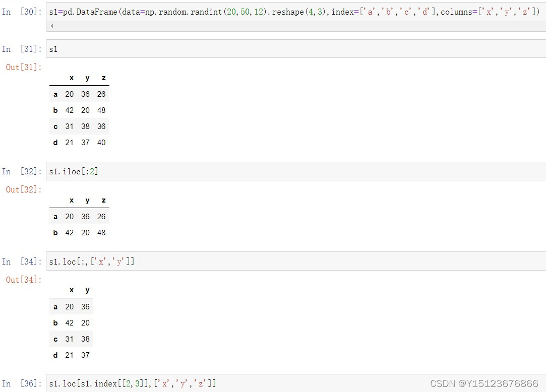
Task: Select the code cell containing s1
Action: [x=296, y=49]
